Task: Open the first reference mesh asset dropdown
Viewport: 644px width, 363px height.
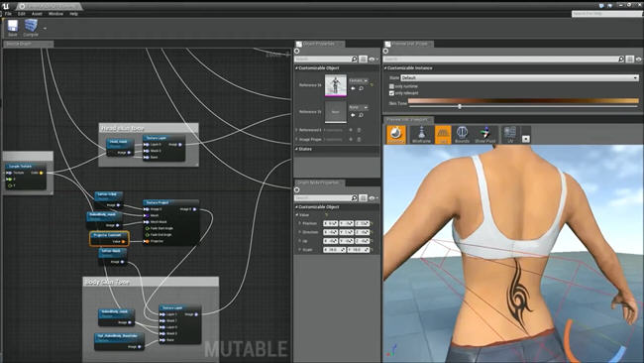Action: (x=359, y=80)
